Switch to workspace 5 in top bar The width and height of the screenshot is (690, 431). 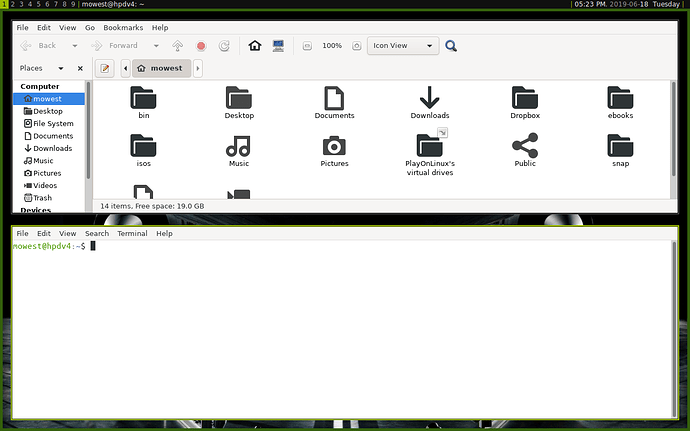pyautogui.click(x=38, y=4)
